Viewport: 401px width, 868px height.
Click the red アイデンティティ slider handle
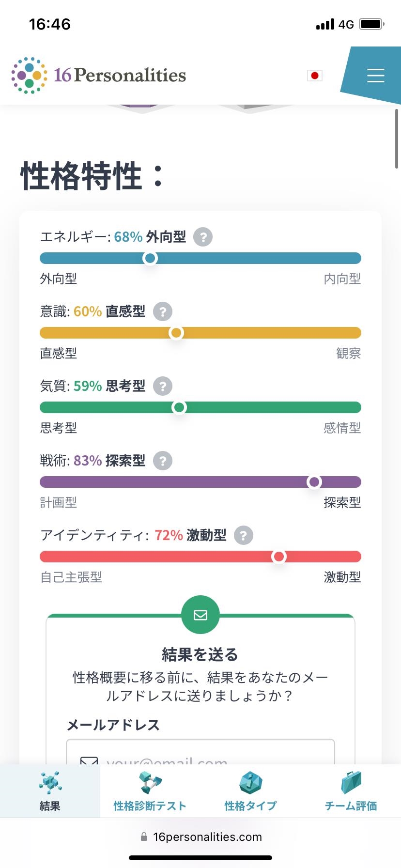(x=279, y=557)
